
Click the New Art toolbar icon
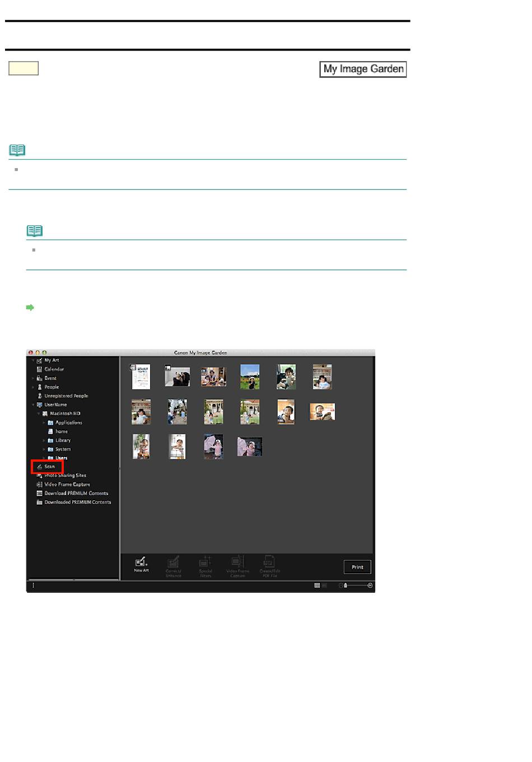click(141, 561)
